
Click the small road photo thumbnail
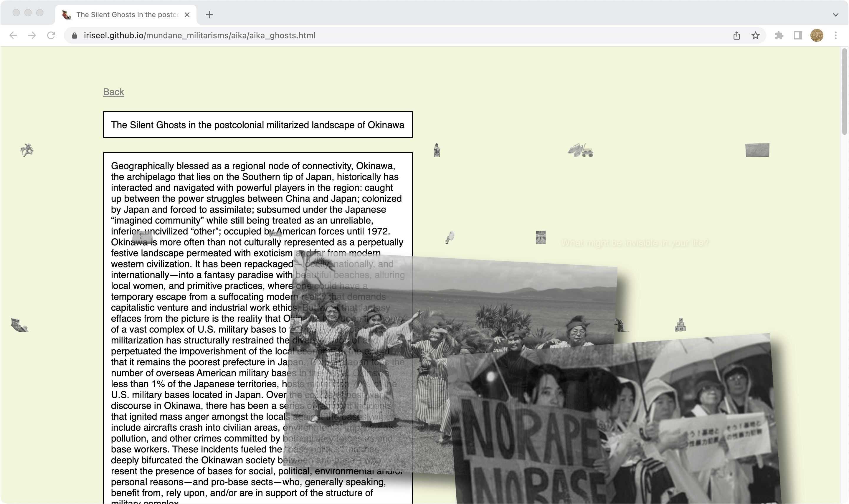(x=541, y=237)
